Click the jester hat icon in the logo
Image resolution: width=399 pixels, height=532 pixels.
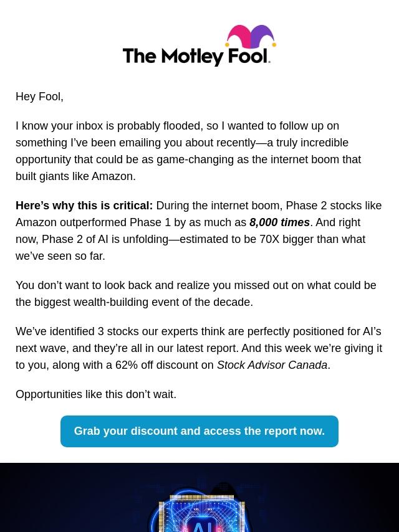[250, 37]
